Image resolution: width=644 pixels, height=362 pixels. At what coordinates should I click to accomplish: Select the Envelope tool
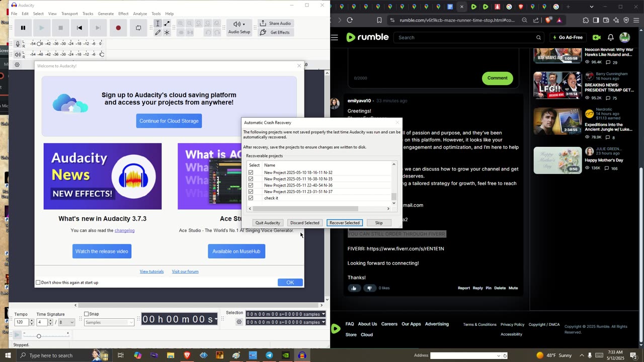pyautogui.click(x=167, y=24)
